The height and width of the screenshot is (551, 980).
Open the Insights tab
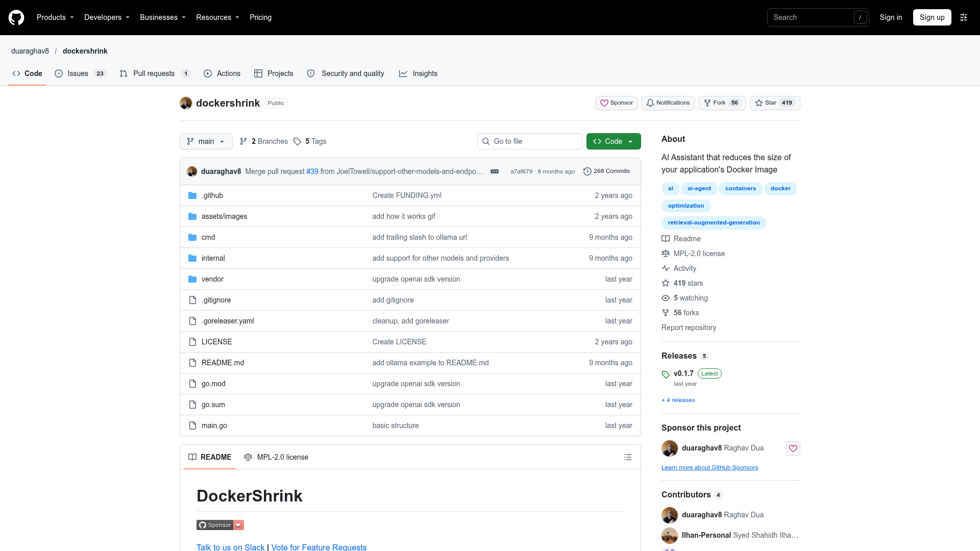point(419,73)
